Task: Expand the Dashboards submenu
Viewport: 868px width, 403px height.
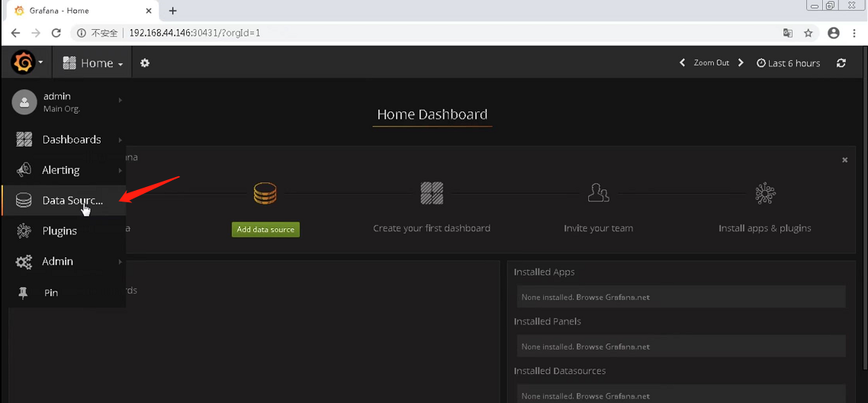Action: pos(120,140)
